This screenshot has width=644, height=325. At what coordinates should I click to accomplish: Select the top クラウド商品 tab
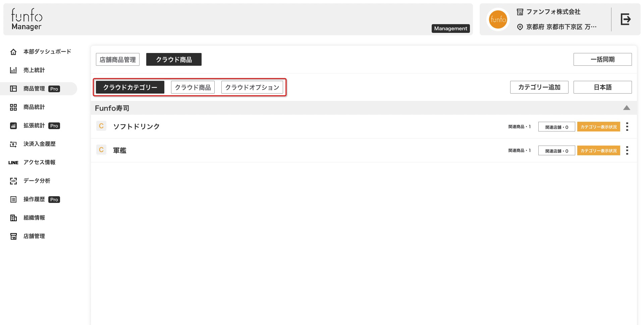tap(174, 59)
